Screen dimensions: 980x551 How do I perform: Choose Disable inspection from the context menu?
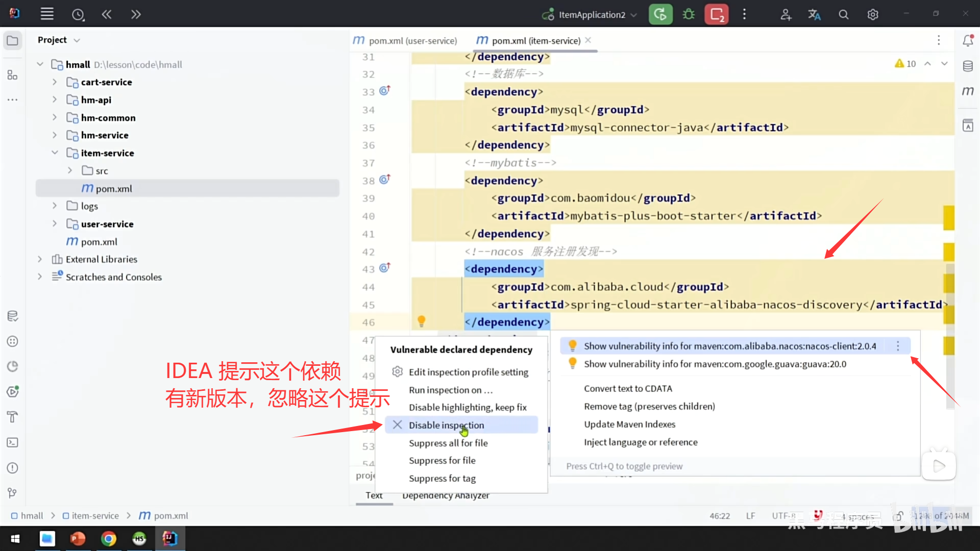[447, 424]
